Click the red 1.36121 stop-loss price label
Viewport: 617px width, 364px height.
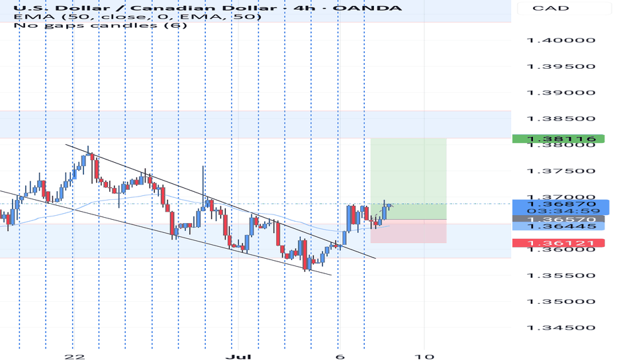click(x=558, y=243)
